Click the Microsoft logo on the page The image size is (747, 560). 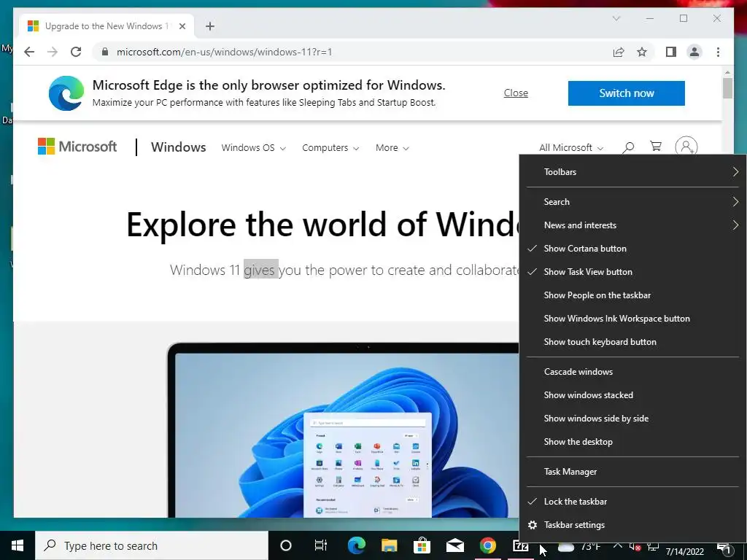77,147
